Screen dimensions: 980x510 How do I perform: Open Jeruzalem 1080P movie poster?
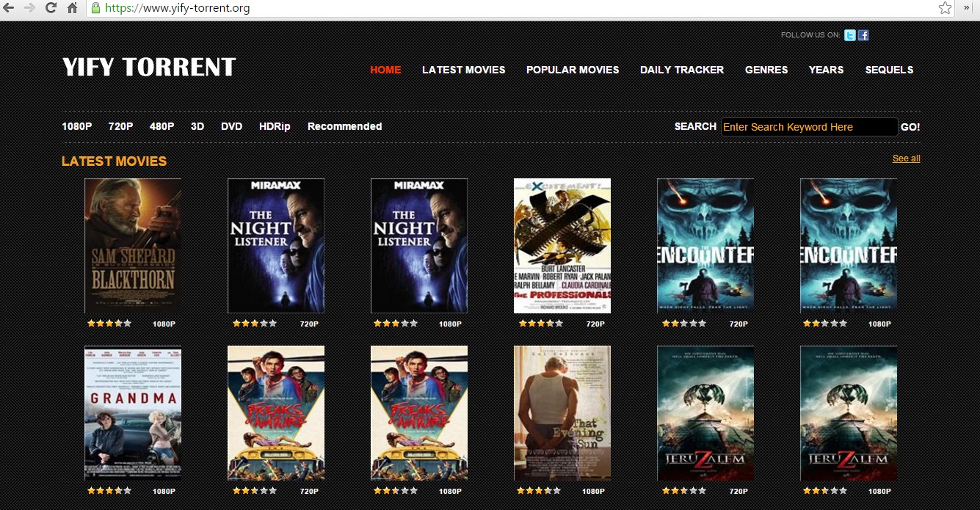pyautogui.click(x=849, y=413)
